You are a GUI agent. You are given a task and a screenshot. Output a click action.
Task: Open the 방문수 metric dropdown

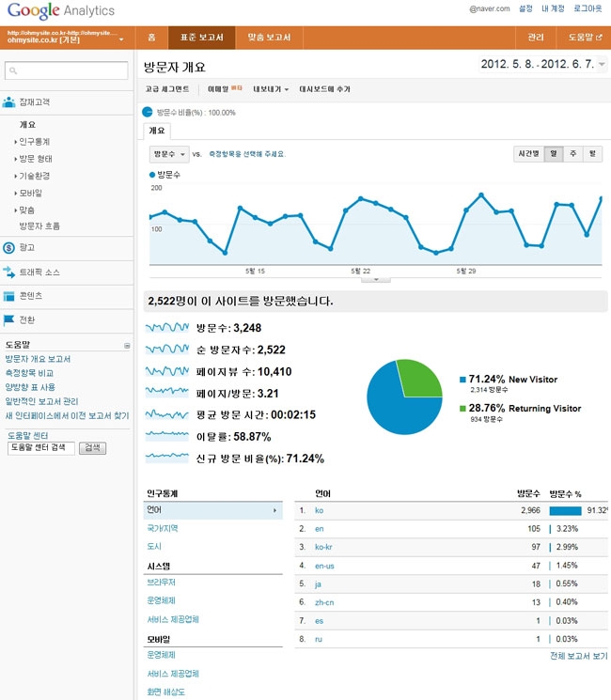[169, 154]
